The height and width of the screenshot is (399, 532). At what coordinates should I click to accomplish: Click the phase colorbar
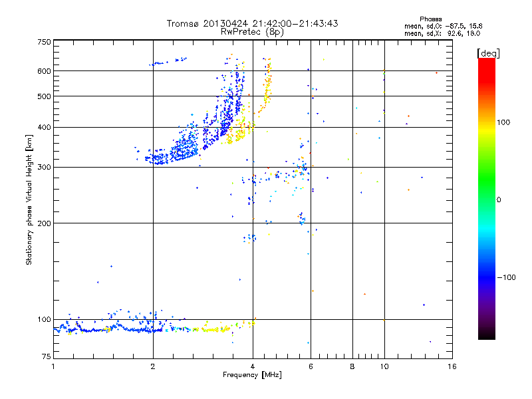point(487,199)
